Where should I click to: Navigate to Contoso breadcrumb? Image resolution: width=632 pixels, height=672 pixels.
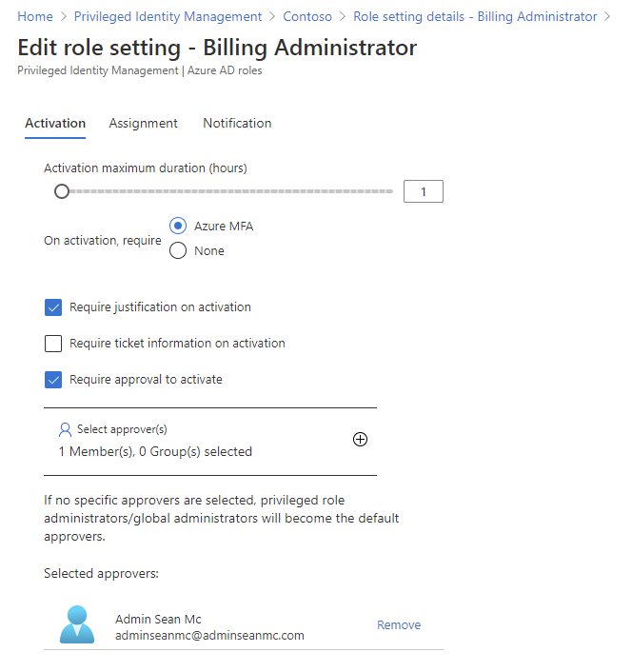click(x=307, y=16)
